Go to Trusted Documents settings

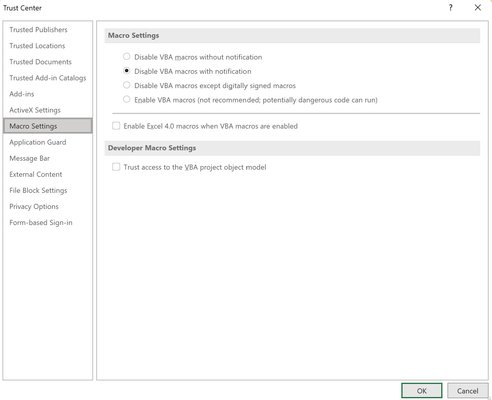(x=48, y=62)
